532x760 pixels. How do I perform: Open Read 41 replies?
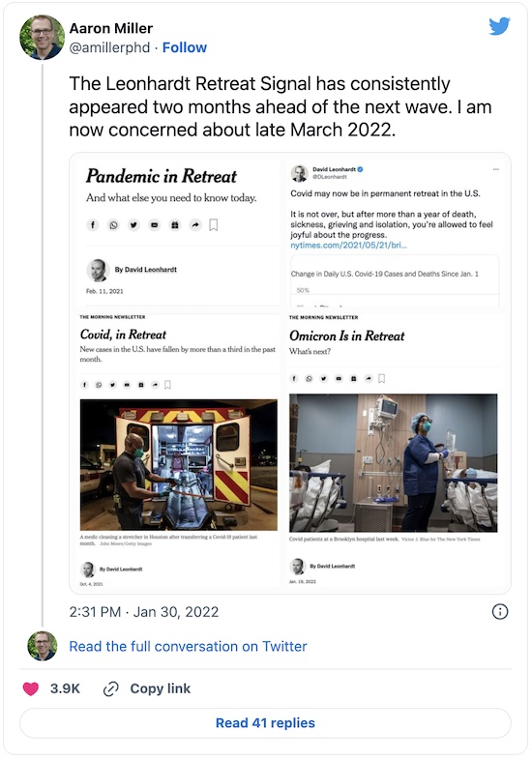[x=265, y=723]
